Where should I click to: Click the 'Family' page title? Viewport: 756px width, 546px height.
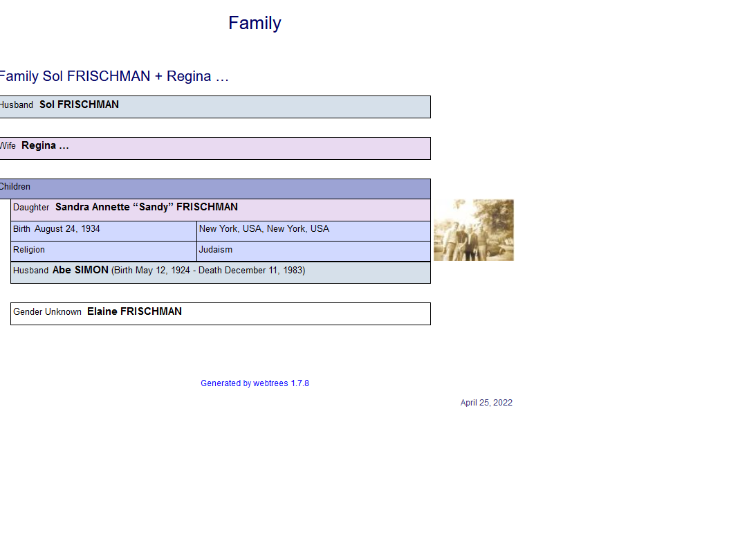click(x=255, y=24)
